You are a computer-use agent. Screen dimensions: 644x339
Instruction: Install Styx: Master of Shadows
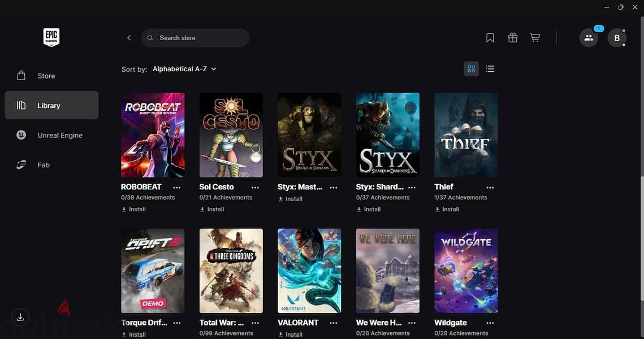[291, 199]
